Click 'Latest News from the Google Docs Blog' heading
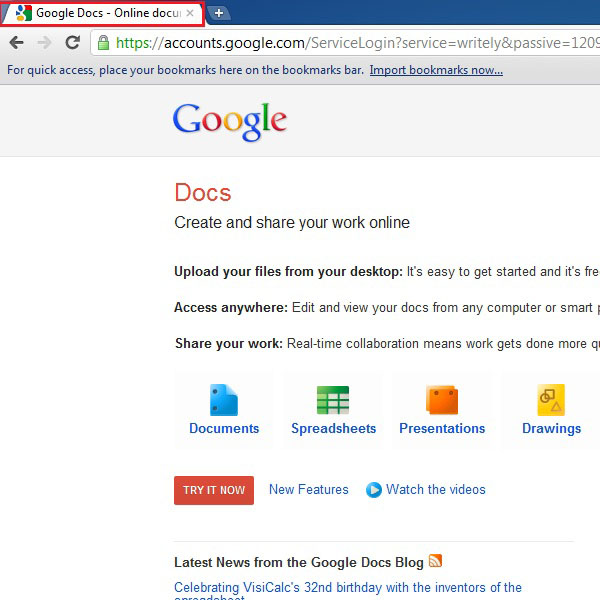 tap(299, 562)
